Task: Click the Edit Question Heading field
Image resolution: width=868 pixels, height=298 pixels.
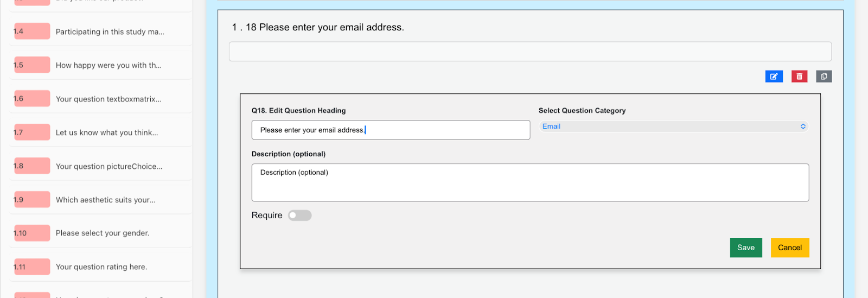Action: (391, 130)
